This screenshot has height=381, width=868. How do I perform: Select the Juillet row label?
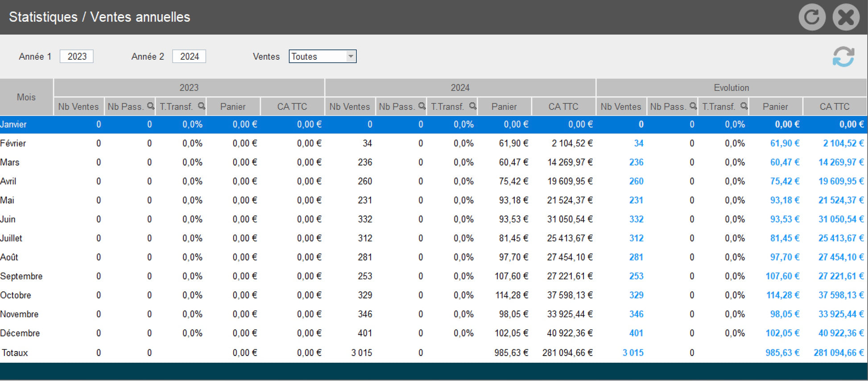pyautogui.click(x=11, y=238)
